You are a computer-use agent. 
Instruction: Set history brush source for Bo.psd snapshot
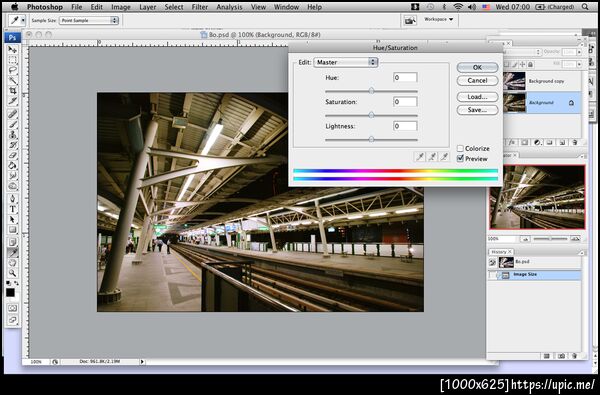pyautogui.click(x=492, y=262)
